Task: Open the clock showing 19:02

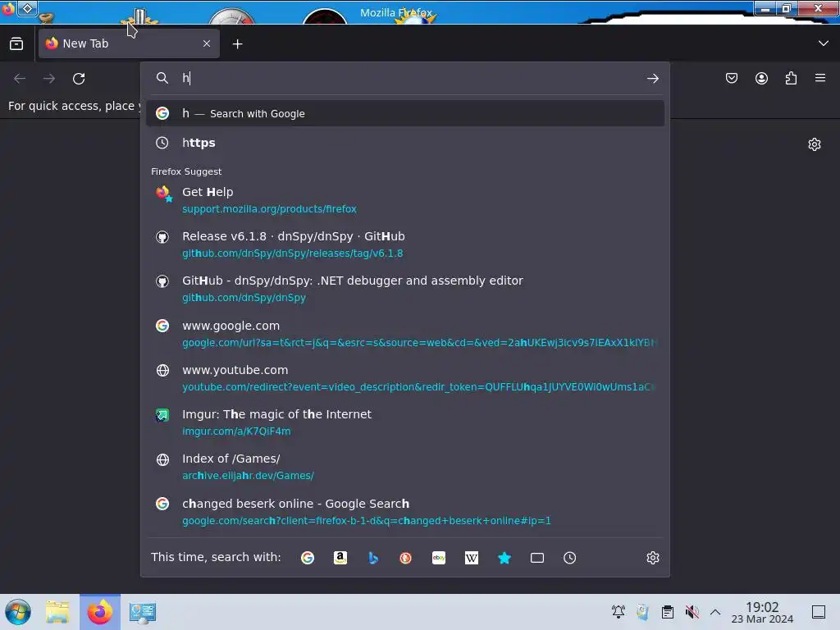Action: [x=762, y=612]
